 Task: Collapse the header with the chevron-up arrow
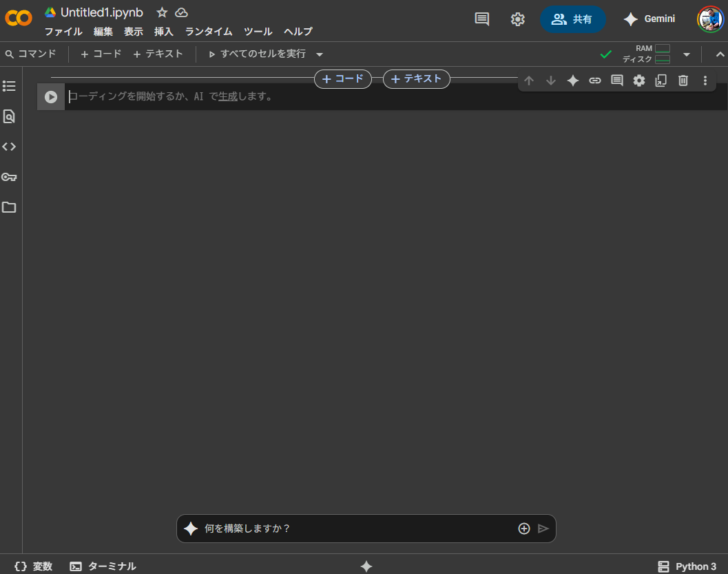click(720, 54)
